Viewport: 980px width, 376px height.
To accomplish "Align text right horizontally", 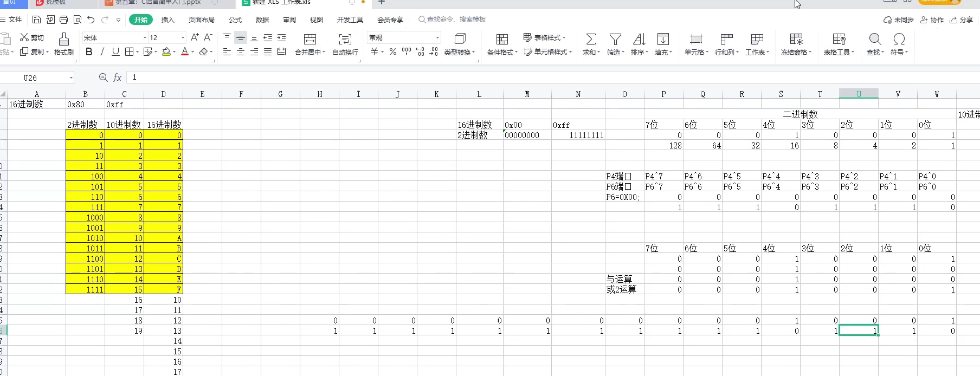I will (x=254, y=52).
